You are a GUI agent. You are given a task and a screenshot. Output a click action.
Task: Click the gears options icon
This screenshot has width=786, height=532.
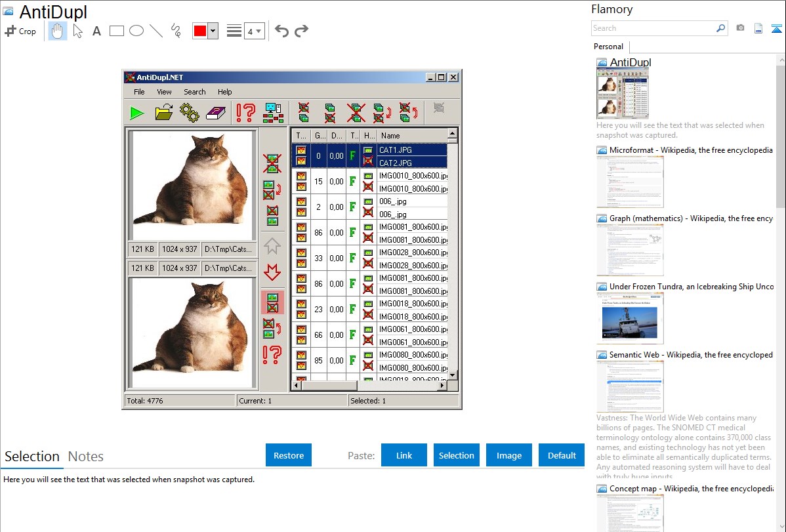pos(190,113)
